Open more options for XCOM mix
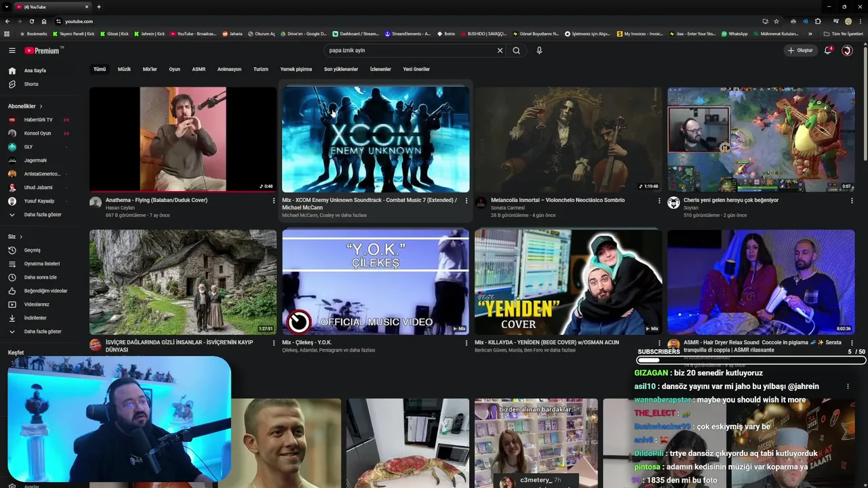This screenshot has width=868, height=488. pyautogui.click(x=466, y=201)
